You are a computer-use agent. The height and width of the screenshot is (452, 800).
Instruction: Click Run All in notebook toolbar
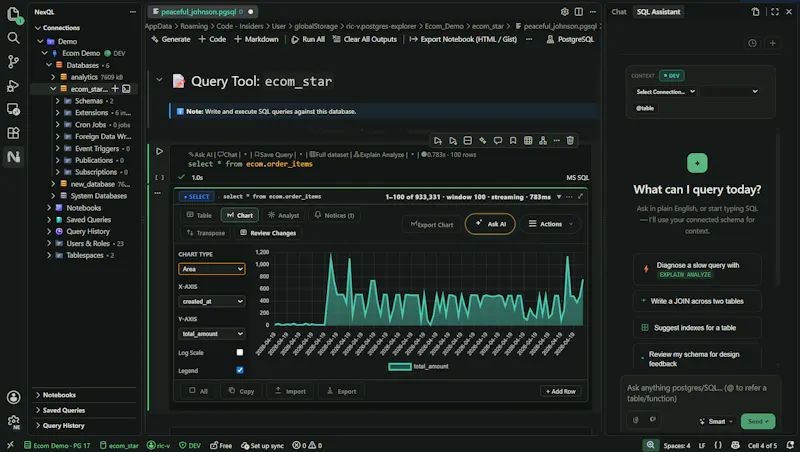coord(308,39)
